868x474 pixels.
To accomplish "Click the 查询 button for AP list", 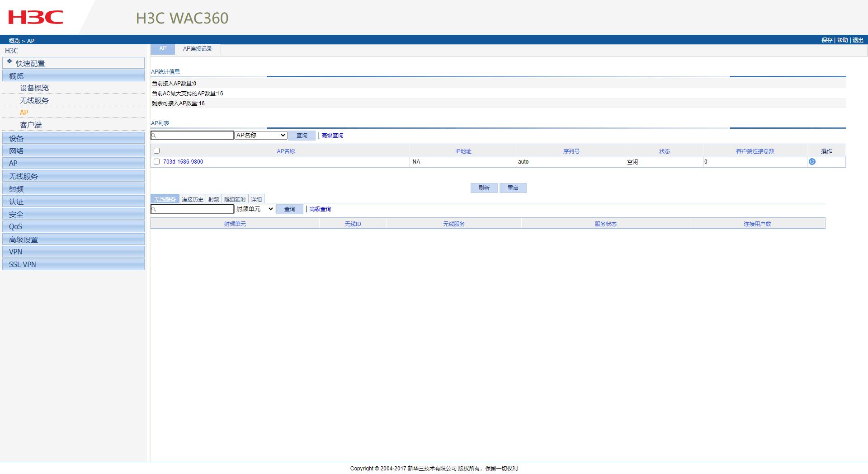I will (x=302, y=136).
